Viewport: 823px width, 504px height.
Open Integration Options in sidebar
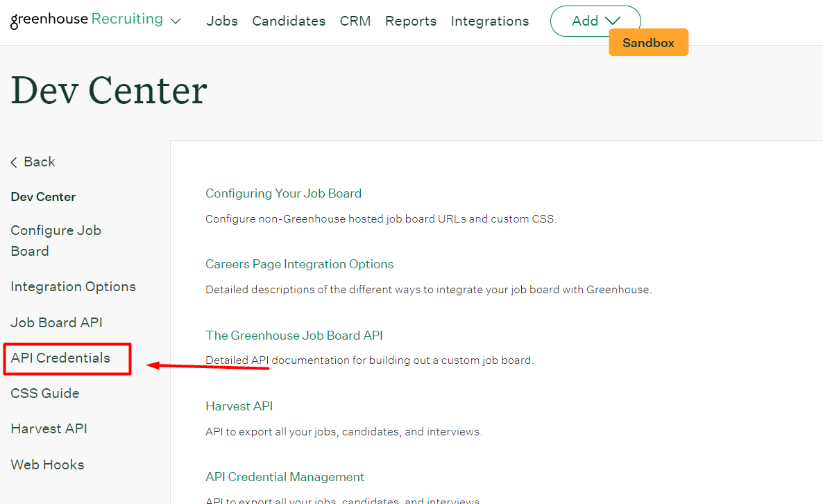(73, 286)
